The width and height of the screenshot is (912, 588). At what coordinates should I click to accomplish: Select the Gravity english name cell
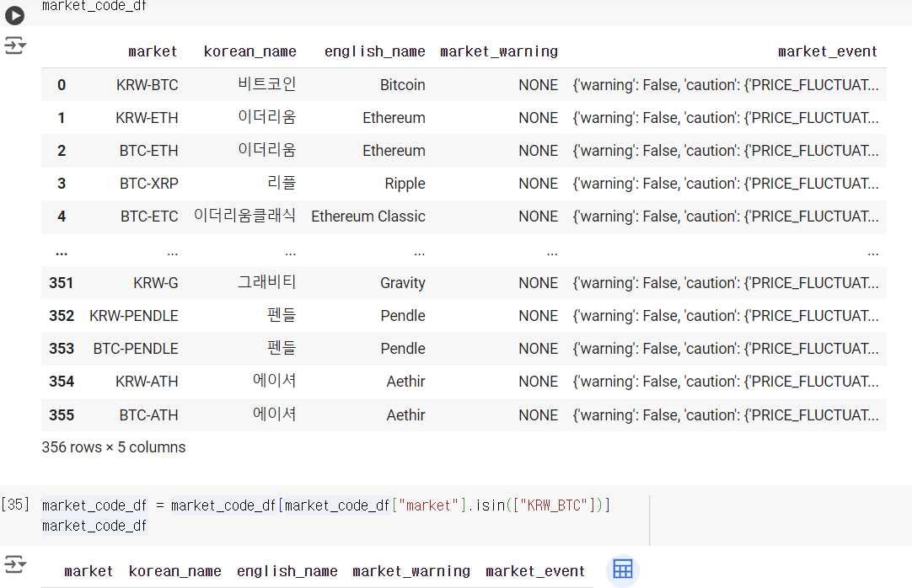click(x=403, y=283)
